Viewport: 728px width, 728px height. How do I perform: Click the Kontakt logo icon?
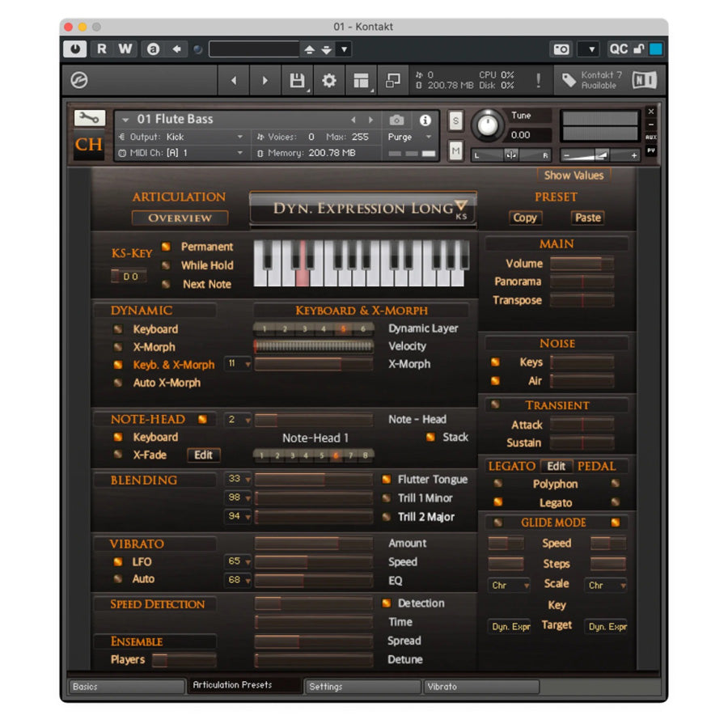click(x=79, y=80)
